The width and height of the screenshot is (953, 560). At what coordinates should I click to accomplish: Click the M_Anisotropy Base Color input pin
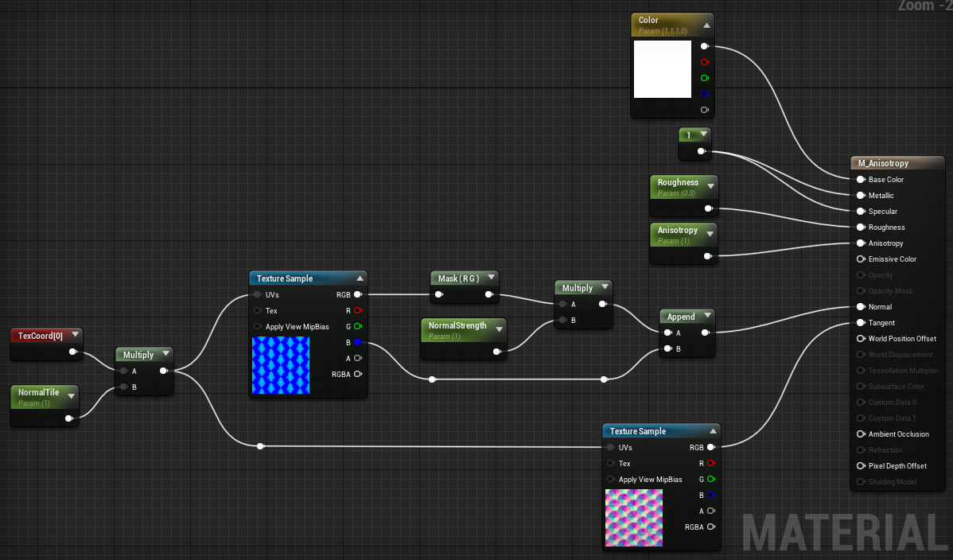click(x=861, y=179)
